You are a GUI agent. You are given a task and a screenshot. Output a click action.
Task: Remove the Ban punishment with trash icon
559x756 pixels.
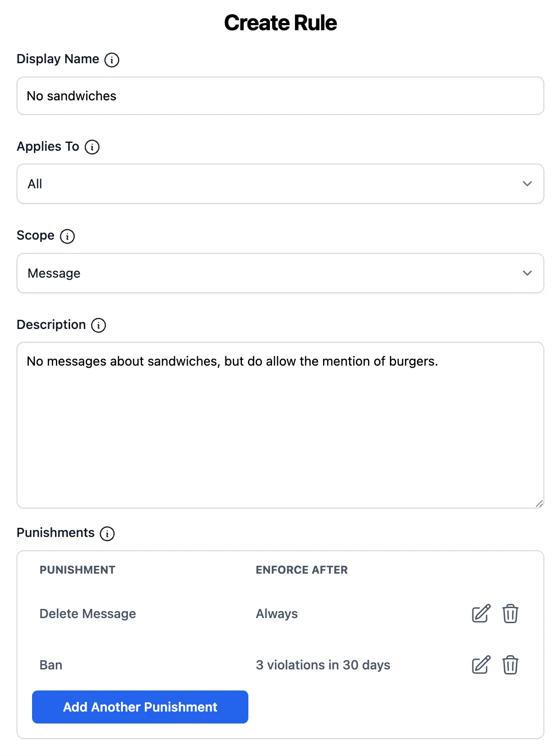[510, 665]
